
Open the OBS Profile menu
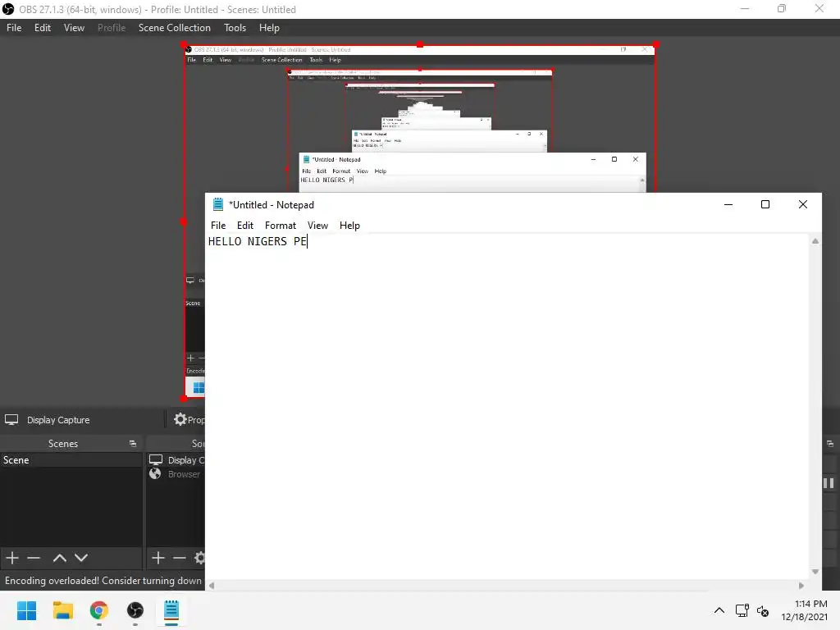[x=112, y=28]
